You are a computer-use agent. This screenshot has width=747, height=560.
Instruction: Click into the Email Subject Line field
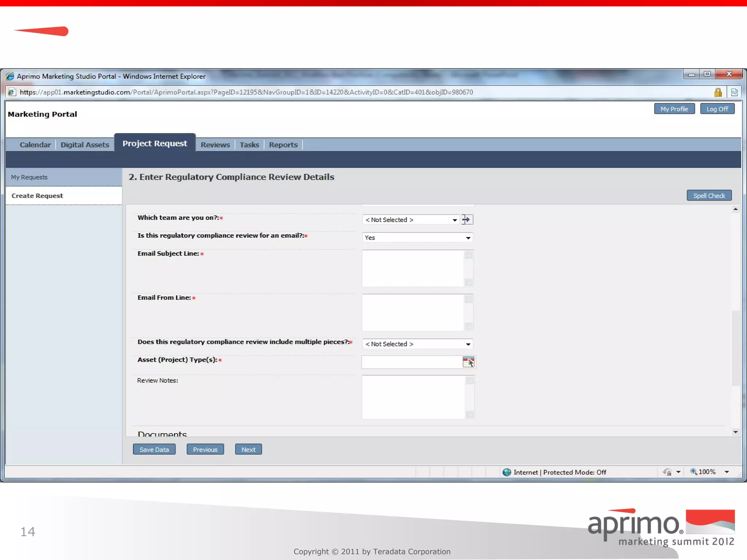click(x=413, y=268)
